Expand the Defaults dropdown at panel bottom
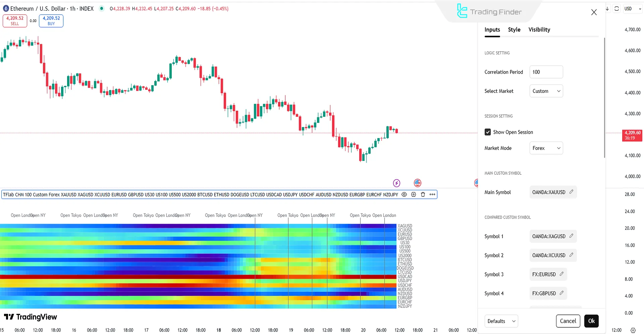 (x=501, y=321)
